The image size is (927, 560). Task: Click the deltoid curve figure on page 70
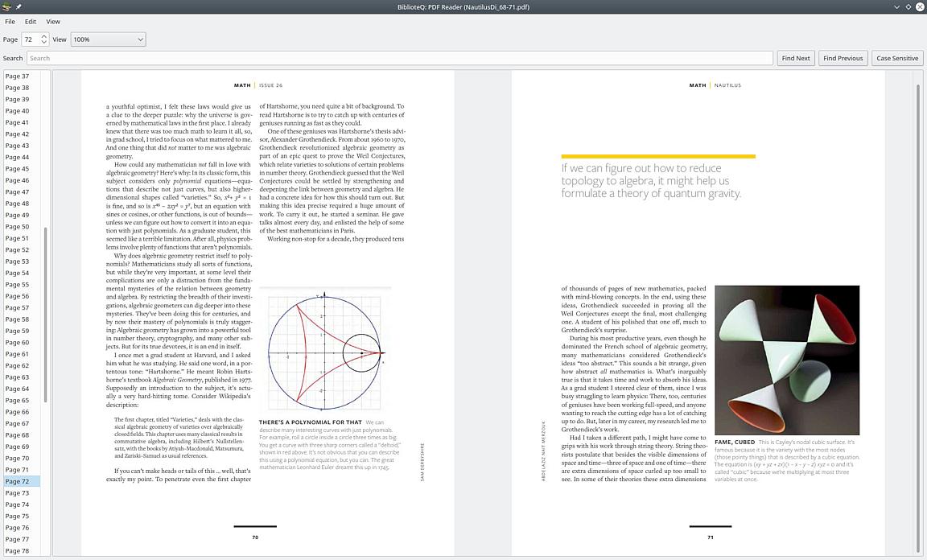coord(324,350)
